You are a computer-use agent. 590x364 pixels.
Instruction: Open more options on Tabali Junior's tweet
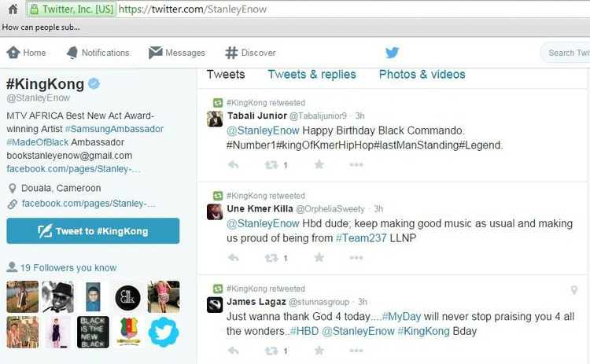click(x=356, y=164)
